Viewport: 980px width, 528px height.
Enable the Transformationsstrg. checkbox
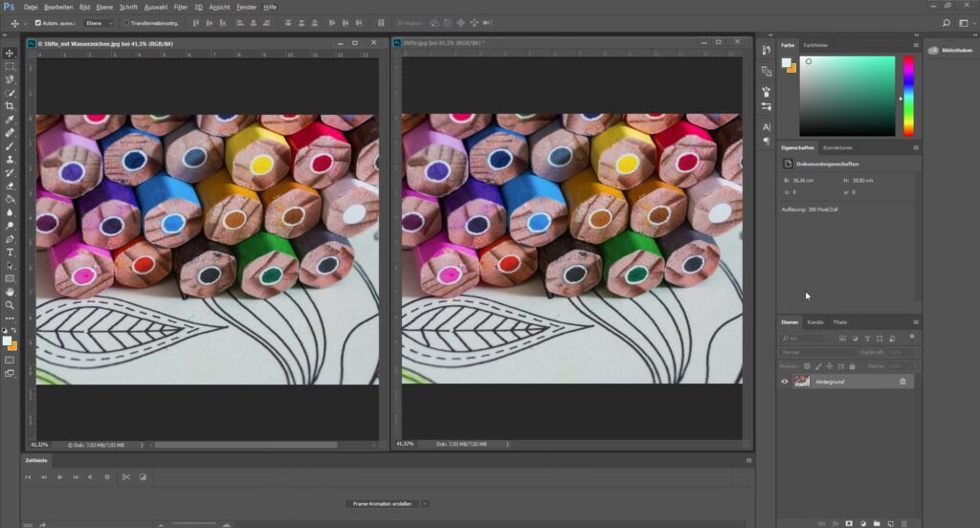pos(125,23)
